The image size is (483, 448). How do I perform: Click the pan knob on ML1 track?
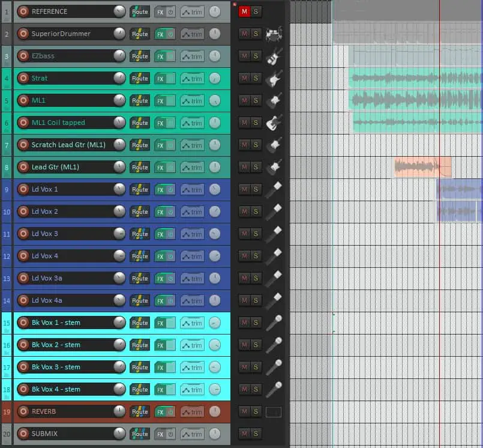coord(215,100)
